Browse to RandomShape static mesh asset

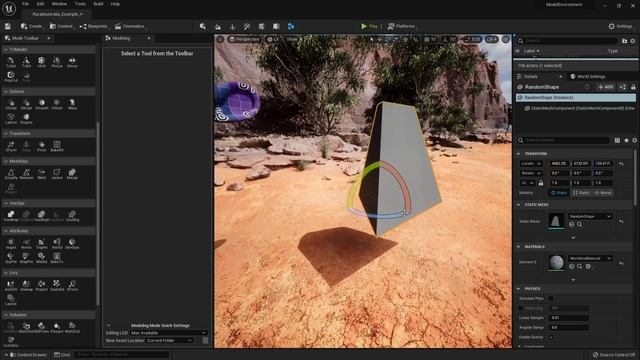pyautogui.click(x=580, y=224)
